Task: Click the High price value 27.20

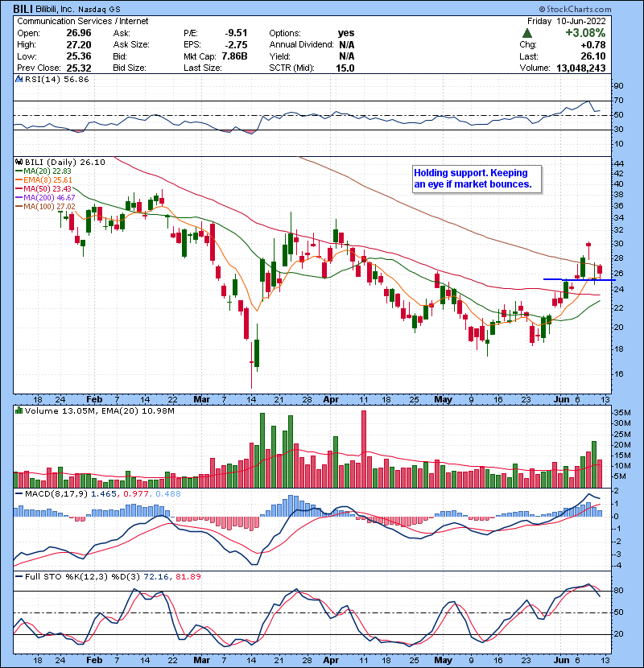Action: click(x=79, y=45)
